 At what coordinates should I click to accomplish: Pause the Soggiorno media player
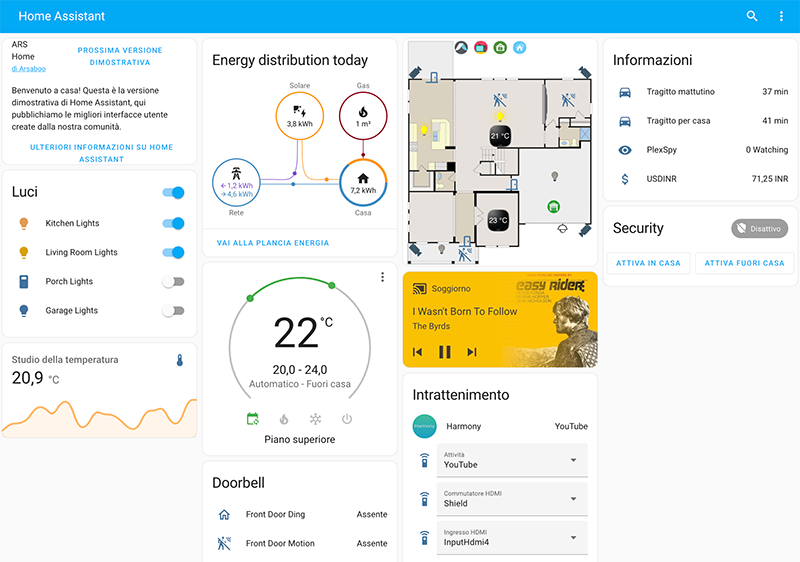445,352
